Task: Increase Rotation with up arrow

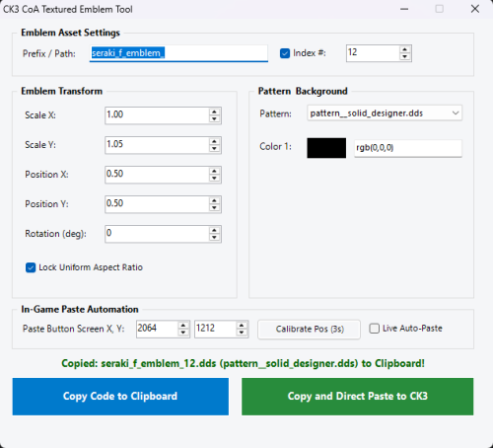Action: pyautogui.click(x=214, y=230)
